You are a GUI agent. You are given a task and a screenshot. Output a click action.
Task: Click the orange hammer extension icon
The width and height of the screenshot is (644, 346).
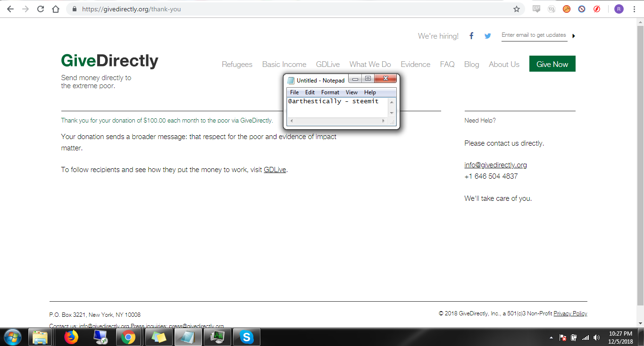coord(567,9)
